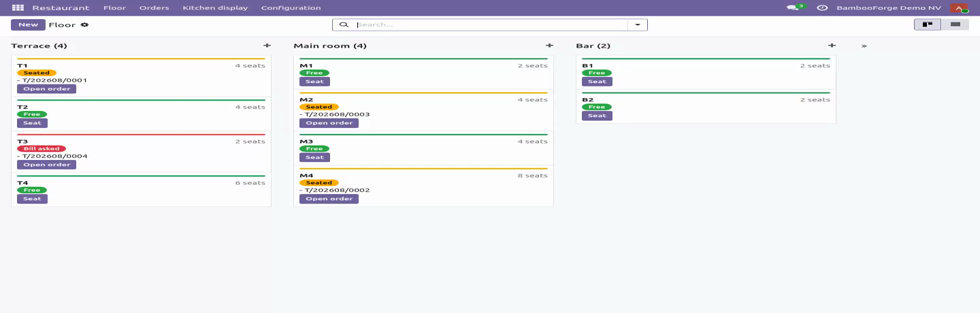980x313 pixels.
Task: Switch to kanban view
Action: click(x=928, y=24)
